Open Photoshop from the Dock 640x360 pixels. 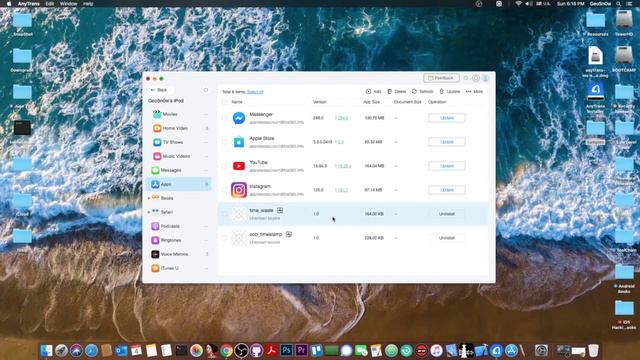click(x=286, y=350)
